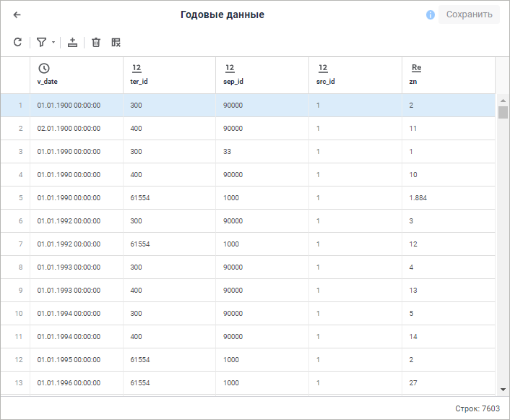Click the blue info icon
The image size is (510, 420).
coord(431,14)
